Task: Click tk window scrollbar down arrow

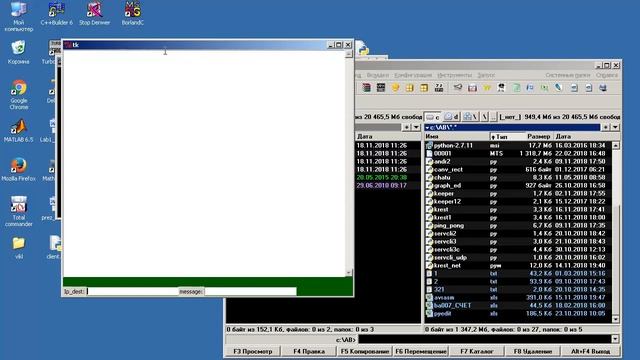Action: tap(349, 273)
